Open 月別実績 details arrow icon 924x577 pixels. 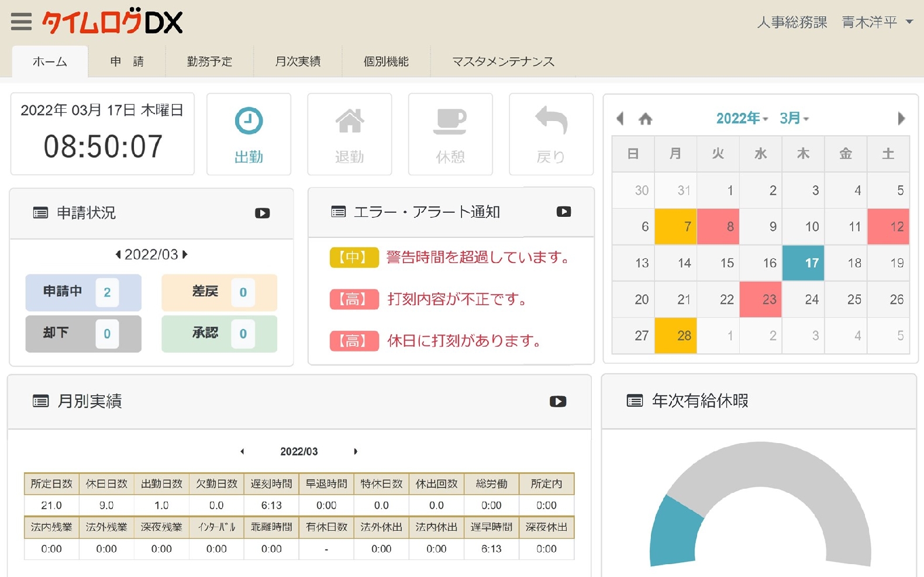pos(558,402)
